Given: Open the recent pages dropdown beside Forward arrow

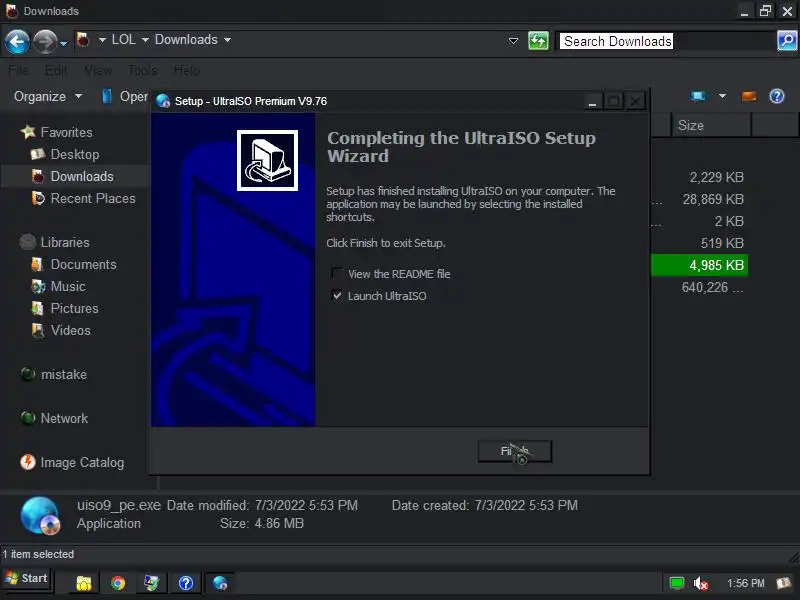Looking at the screenshot, I should click(x=63, y=44).
